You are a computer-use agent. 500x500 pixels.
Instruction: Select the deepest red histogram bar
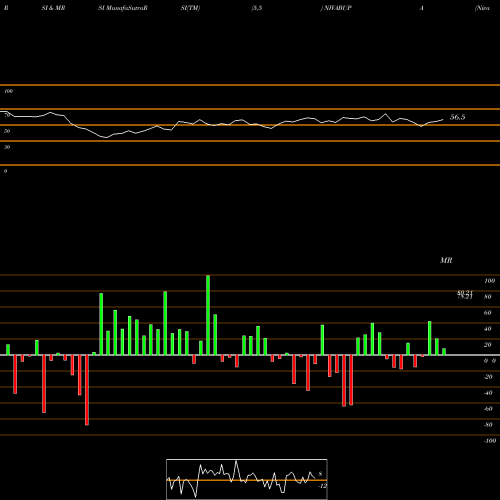click(x=87, y=390)
